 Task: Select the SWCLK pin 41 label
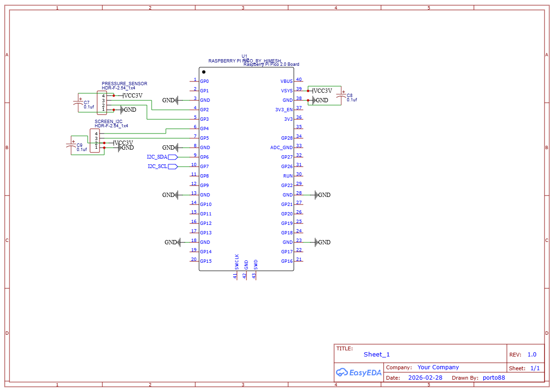(236, 261)
